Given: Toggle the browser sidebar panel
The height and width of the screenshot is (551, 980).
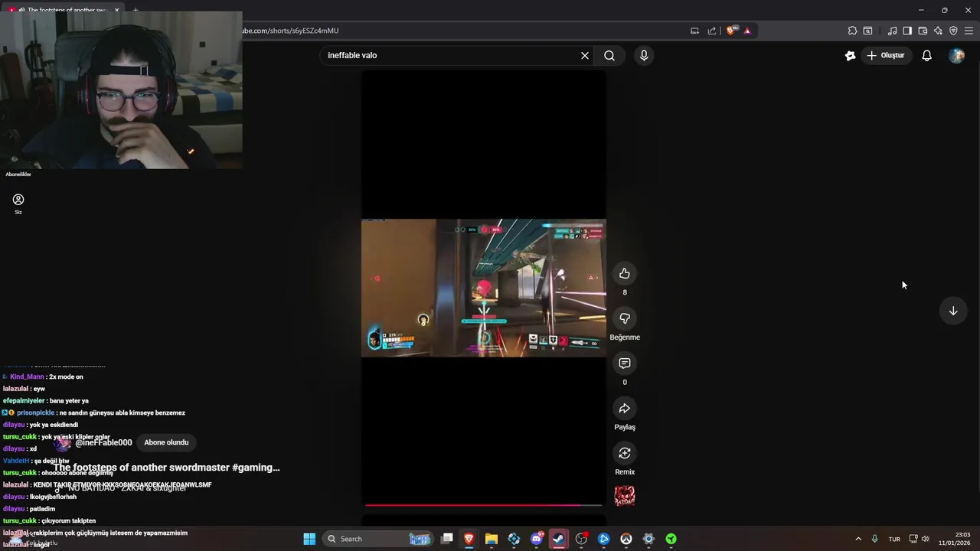Looking at the screenshot, I should click(x=907, y=31).
